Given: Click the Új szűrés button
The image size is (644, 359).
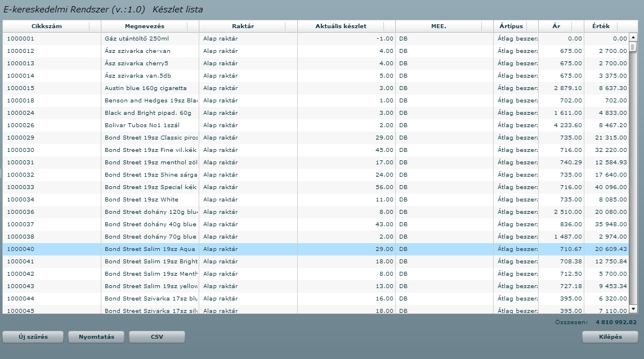Looking at the screenshot, I should pos(33,337).
